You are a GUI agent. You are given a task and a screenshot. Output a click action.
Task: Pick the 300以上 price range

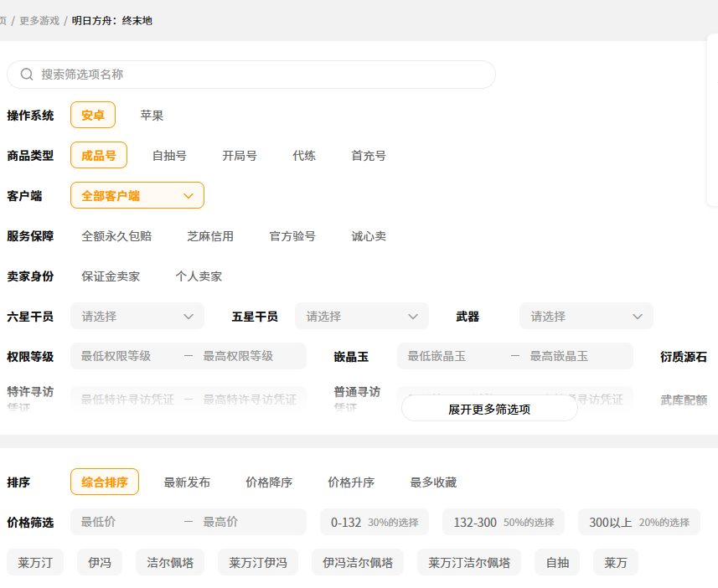(638, 523)
